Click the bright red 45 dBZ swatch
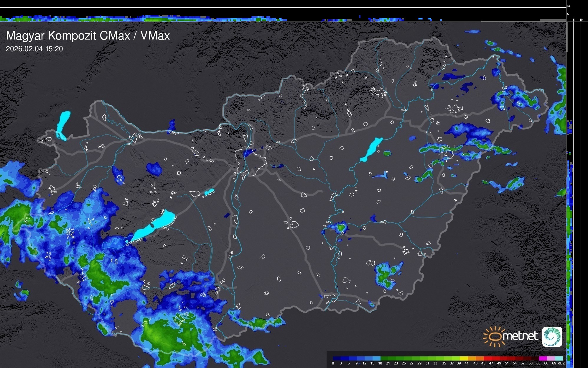Image resolution: width=588 pixels, height=368 pixels. pyautogui.click(x=487, y=358)
